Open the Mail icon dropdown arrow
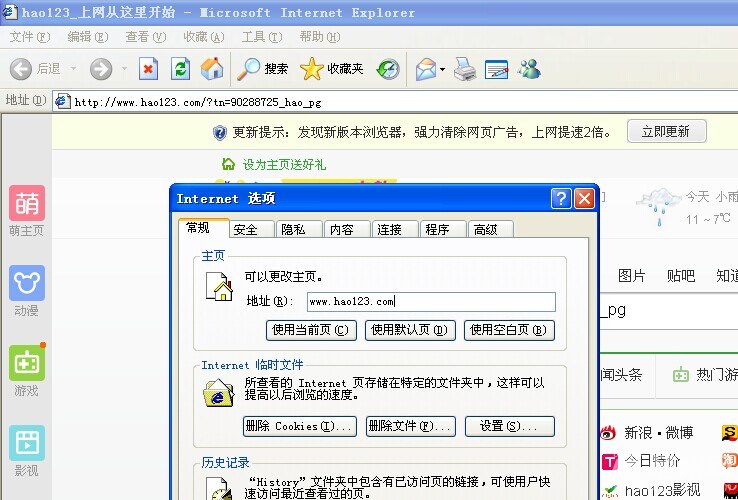The width and height of the screenshot is (738, 500). (x=442, y=69)
